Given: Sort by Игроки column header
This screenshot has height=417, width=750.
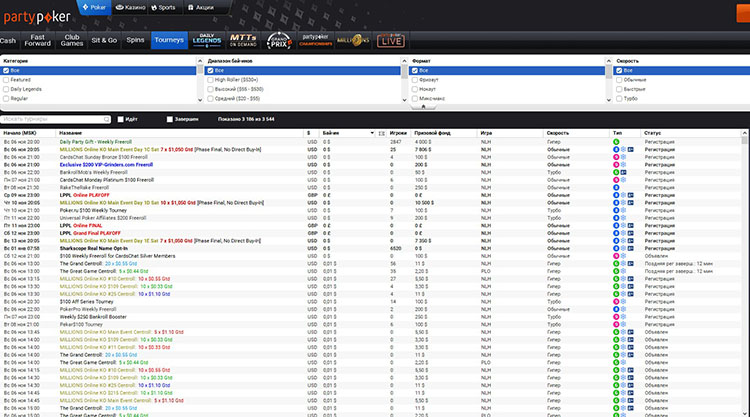Looking at the screenshot, I should click(399, 133).
